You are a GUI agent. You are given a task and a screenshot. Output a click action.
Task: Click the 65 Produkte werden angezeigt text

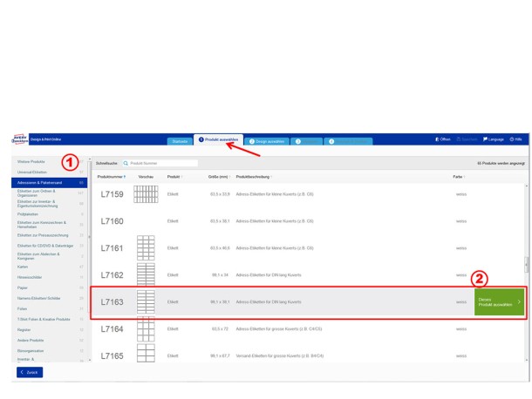click(501, 164)
